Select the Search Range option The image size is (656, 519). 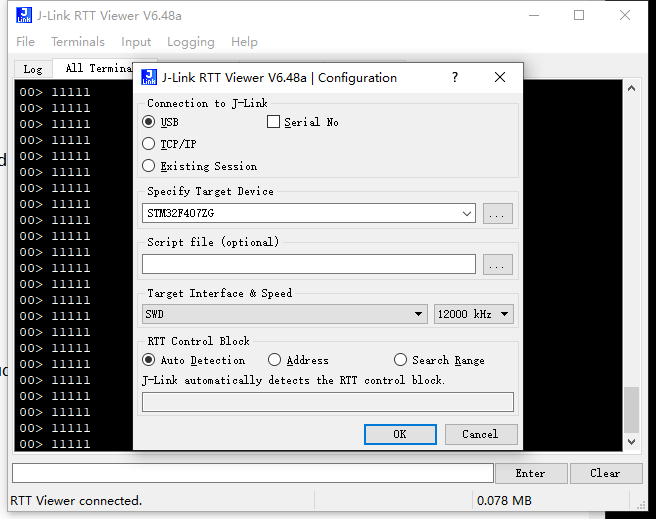tap(439, 360)
